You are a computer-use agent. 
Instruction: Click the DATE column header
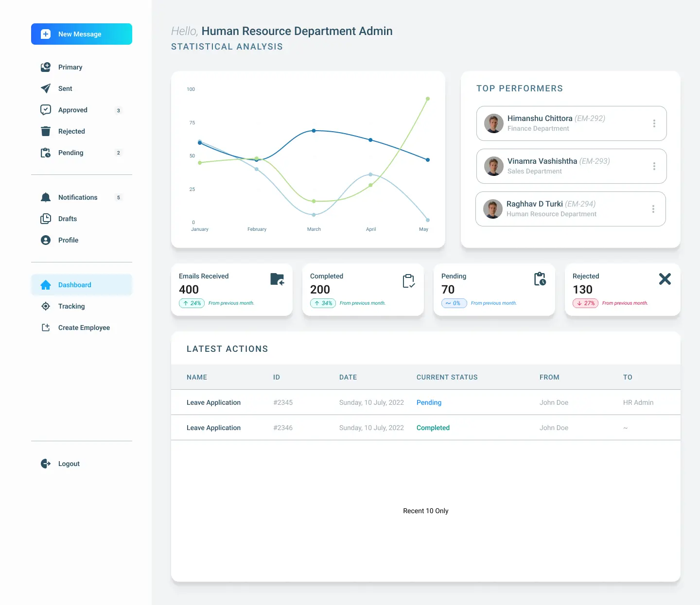(x=348, y=377)
